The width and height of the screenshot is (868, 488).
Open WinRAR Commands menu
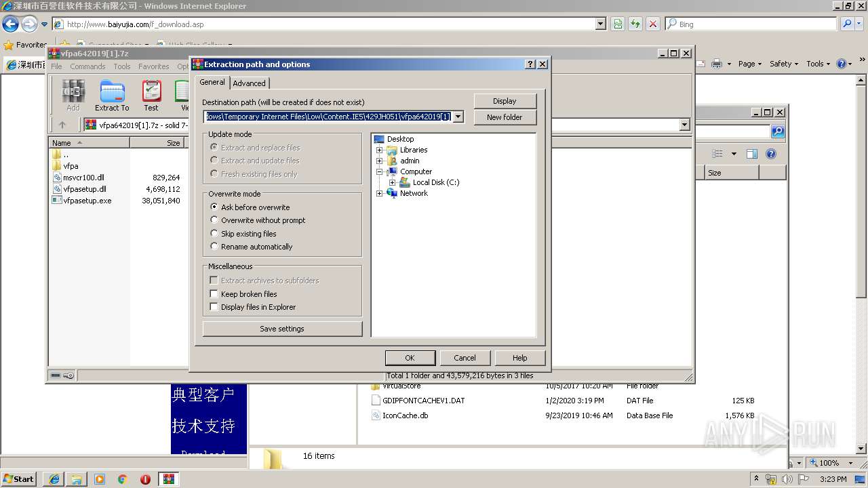[x=87, y=66]
